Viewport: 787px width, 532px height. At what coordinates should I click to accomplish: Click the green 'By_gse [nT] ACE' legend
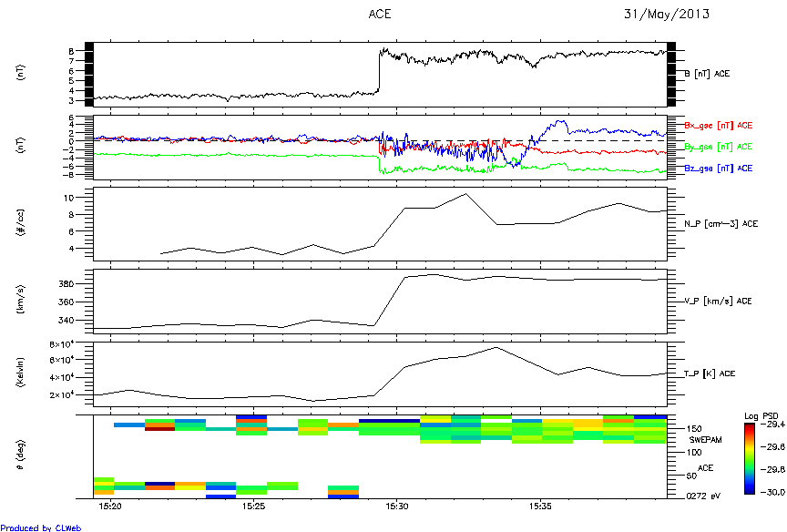(x=719, y=147)
